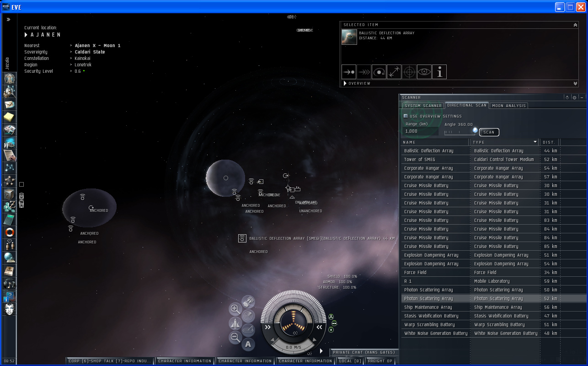
Task: Open the Freight Op chat tab
Action: point(380,361)
